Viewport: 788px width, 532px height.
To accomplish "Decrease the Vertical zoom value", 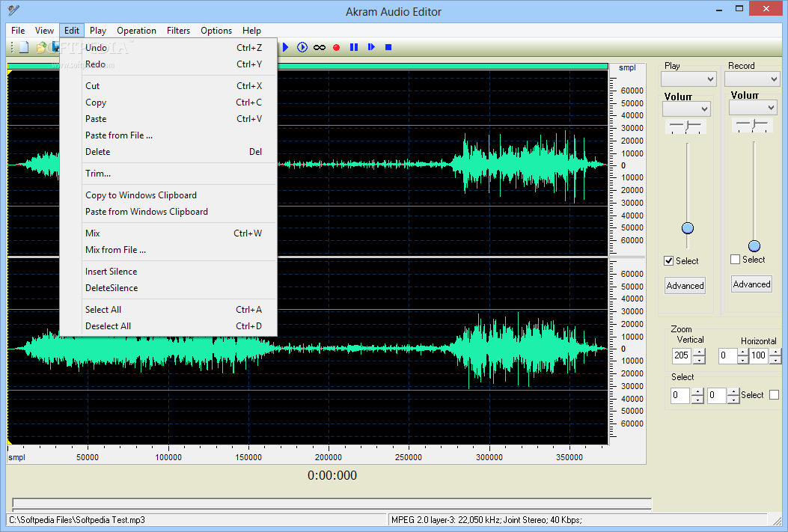I will 699,360.
